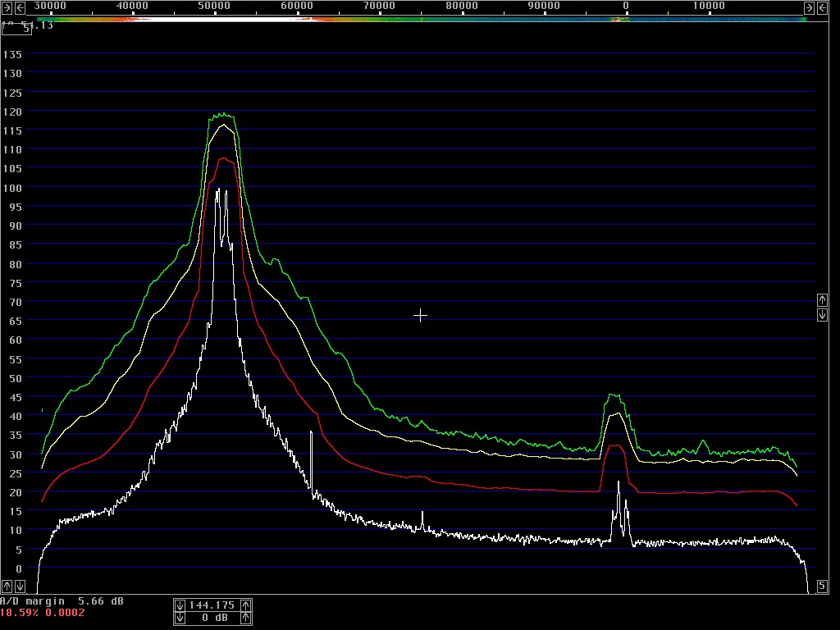Click the 120 dB amplitude scale label
Image resolution: width=840 pixels, height=630 pixels.
click(x=12, y=112)
